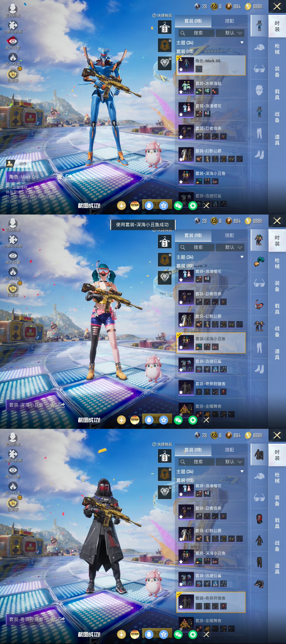Viewport: 286px width, 644px height.
Task: Open 默认 sort dropdown in 狩猎者 screen
Action: pos(230,462)
